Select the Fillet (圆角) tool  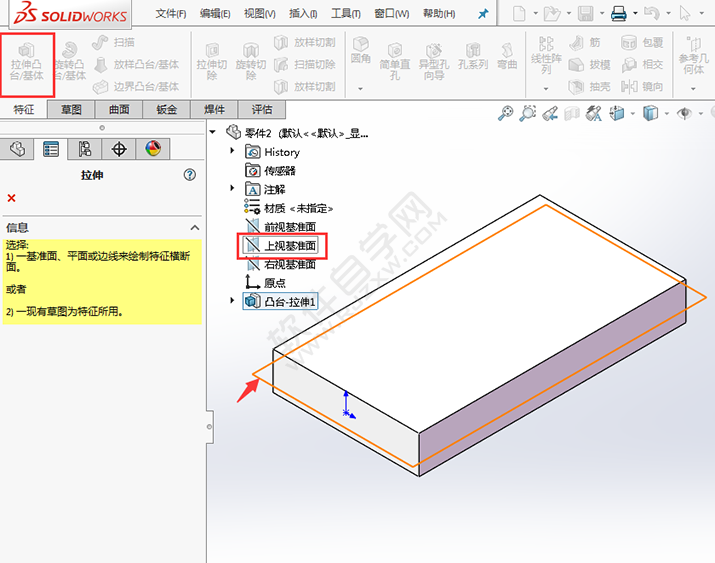pos(361,51)
